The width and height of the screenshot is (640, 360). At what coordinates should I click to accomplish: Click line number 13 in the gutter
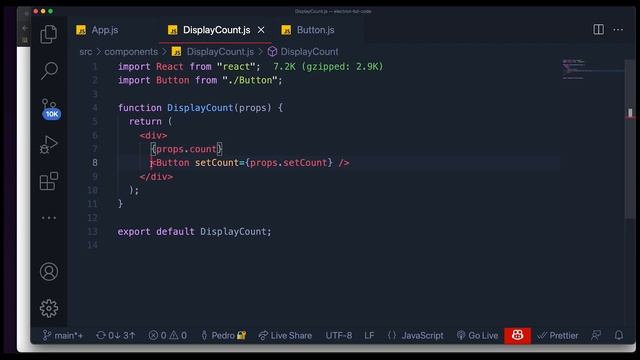[93, 231]
